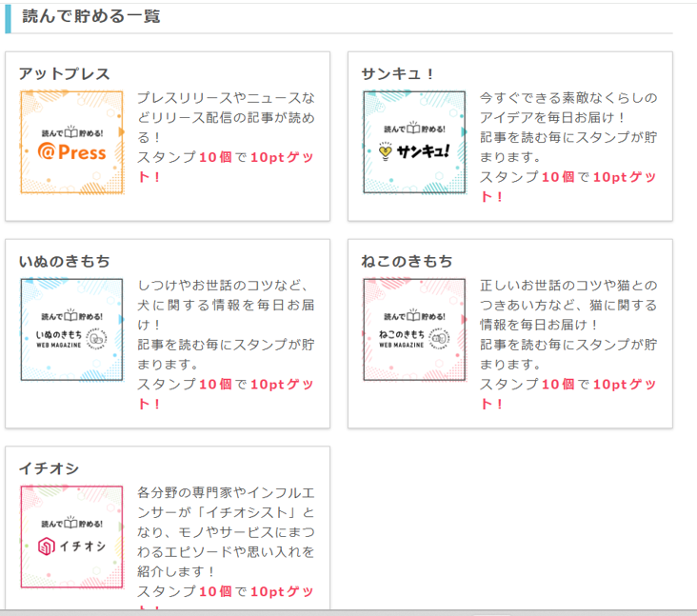Click the 10ptゲット reward text in ねこのきもち card
The height and width of the screenshot is (616, 697).
(x=624, y=384)
